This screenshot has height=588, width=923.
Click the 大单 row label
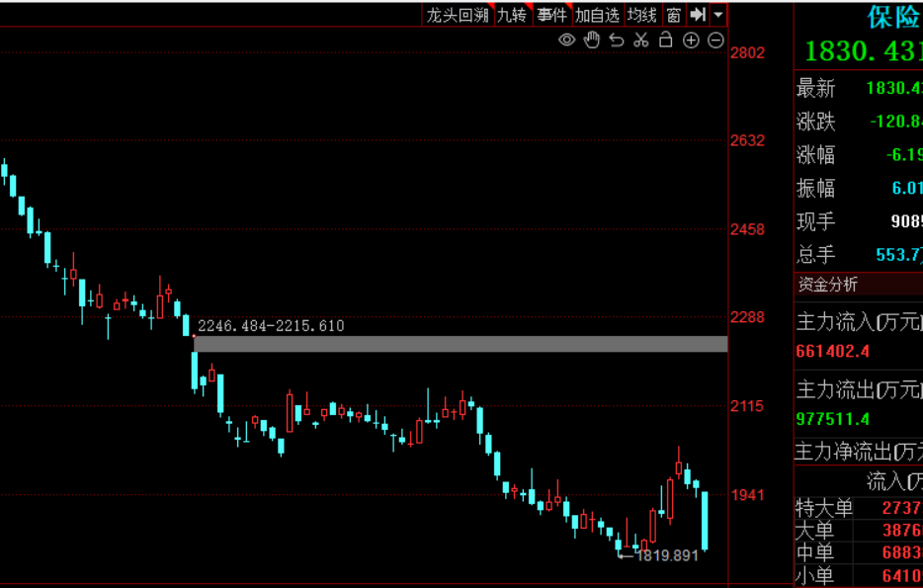tap(814, 531)
